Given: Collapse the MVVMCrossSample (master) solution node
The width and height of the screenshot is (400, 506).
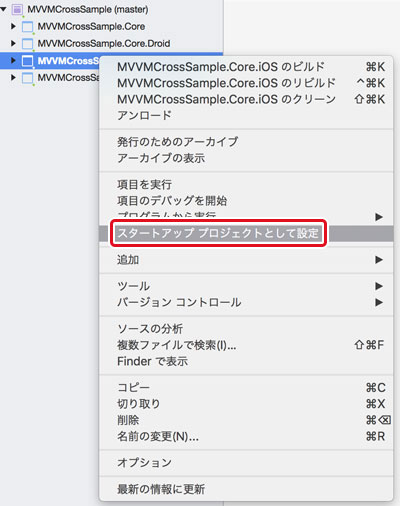Looking at the screenshot, I should click(x=3, y=9).
